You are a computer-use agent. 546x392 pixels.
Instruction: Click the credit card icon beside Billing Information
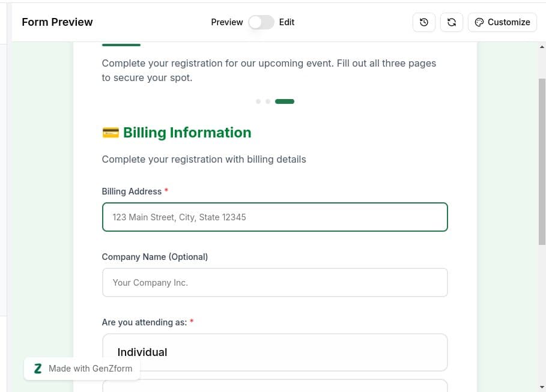click(x=111, y=132)
